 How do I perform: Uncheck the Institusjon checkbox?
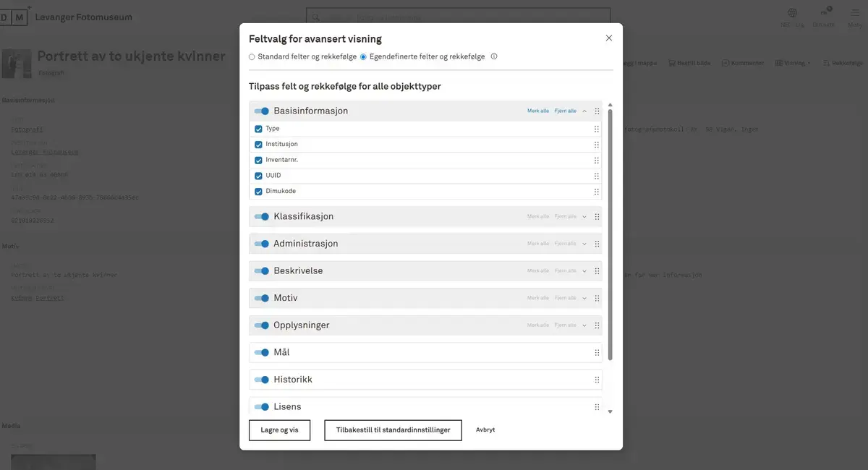(x=258, y=145)
